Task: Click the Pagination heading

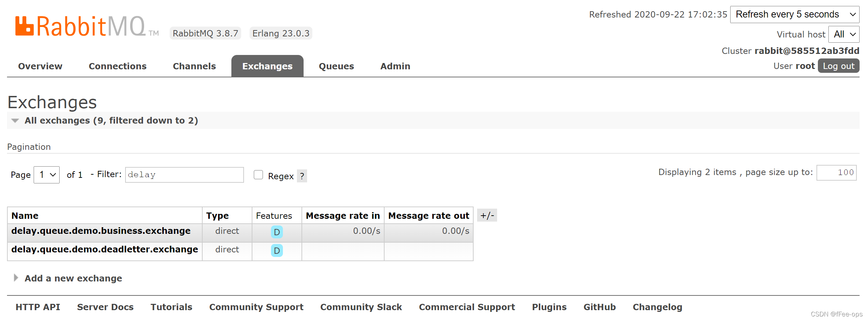Action: pyautogui.click(x=29, y=147)
